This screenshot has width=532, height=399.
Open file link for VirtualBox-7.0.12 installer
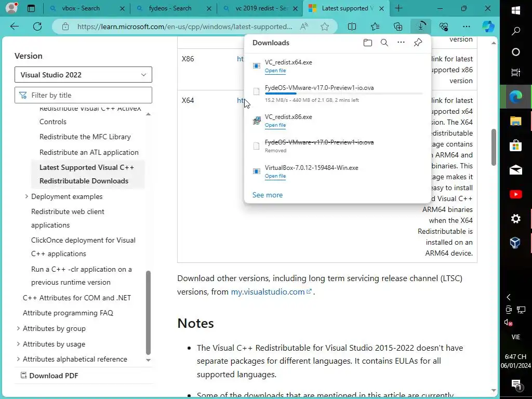click(x=275, y=176)
